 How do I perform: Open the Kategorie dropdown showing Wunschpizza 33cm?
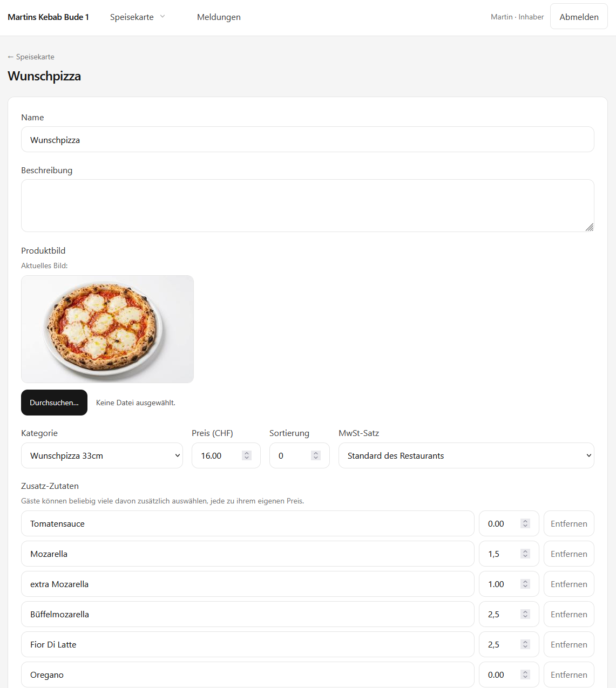102,455
